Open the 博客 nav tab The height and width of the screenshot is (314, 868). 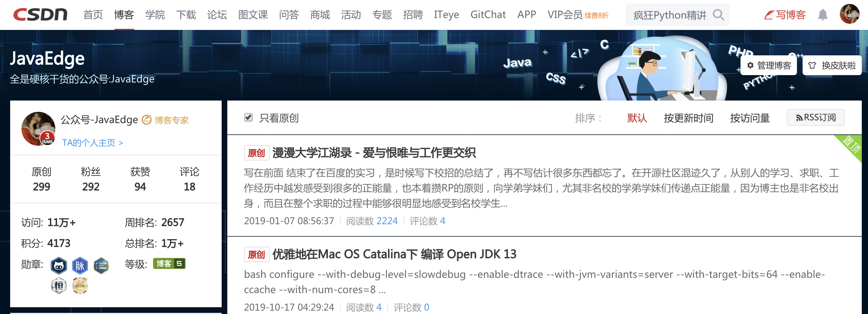click(124, 15)
